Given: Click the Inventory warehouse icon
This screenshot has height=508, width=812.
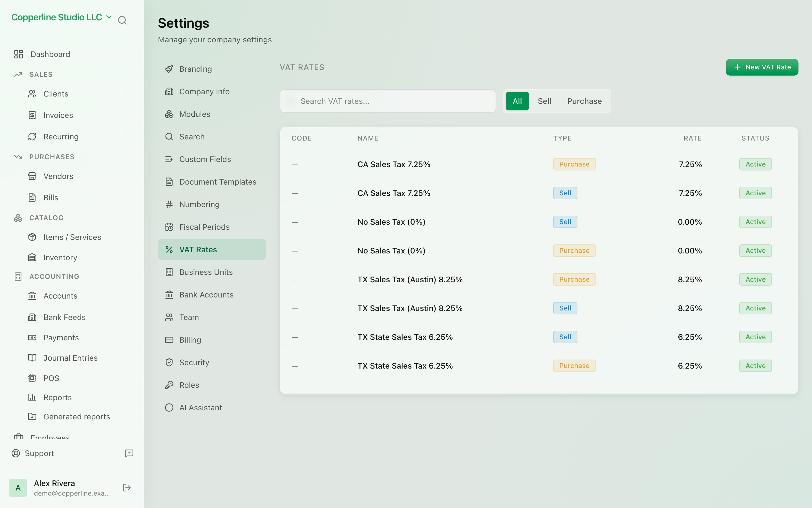Looking at the screenshot, I should click(32, 257).
